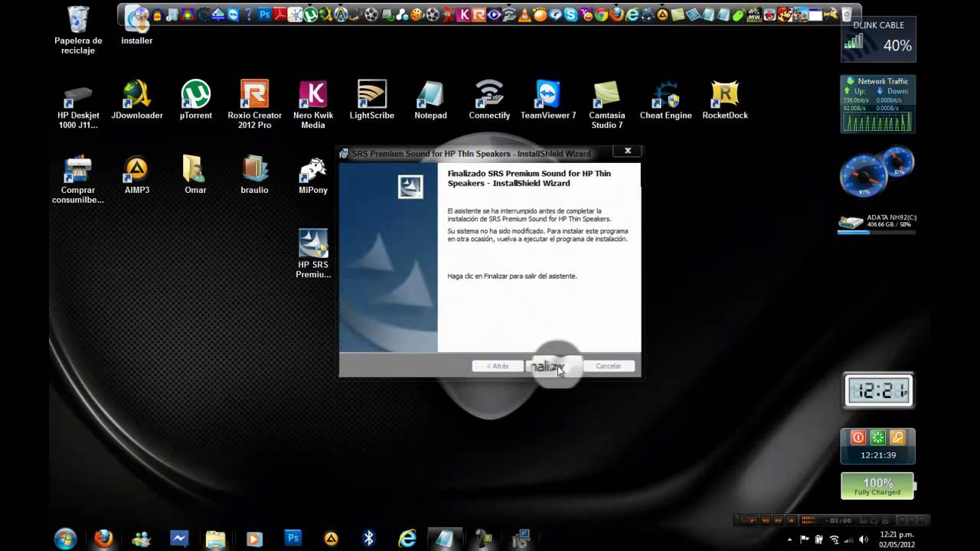980x551 pixels.
Task: Click the Finalizar button in the wizard
Action: click(x=554, y=366)
